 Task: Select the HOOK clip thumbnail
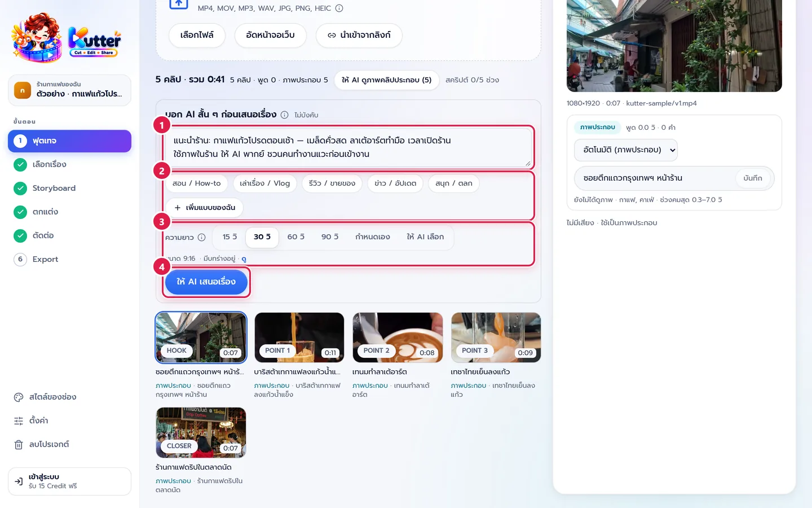(x=201, y=338)
